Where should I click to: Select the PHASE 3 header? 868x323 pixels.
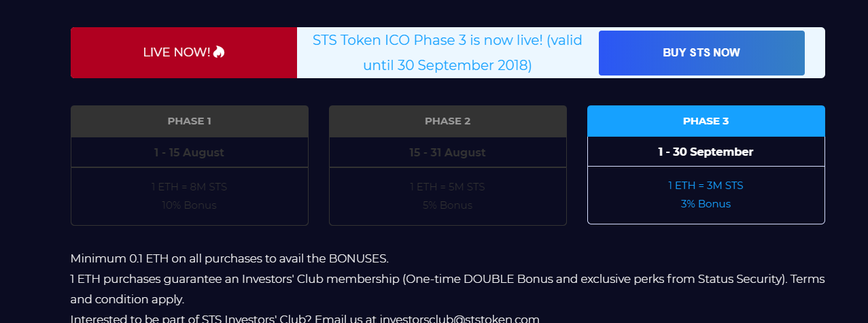pos(706,121)
